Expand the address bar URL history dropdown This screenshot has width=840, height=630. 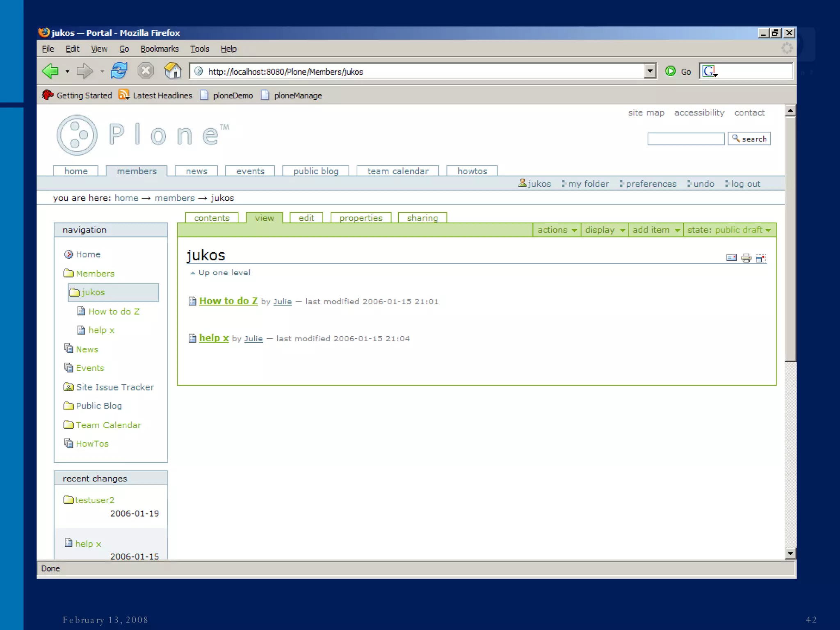coord(650,71)
